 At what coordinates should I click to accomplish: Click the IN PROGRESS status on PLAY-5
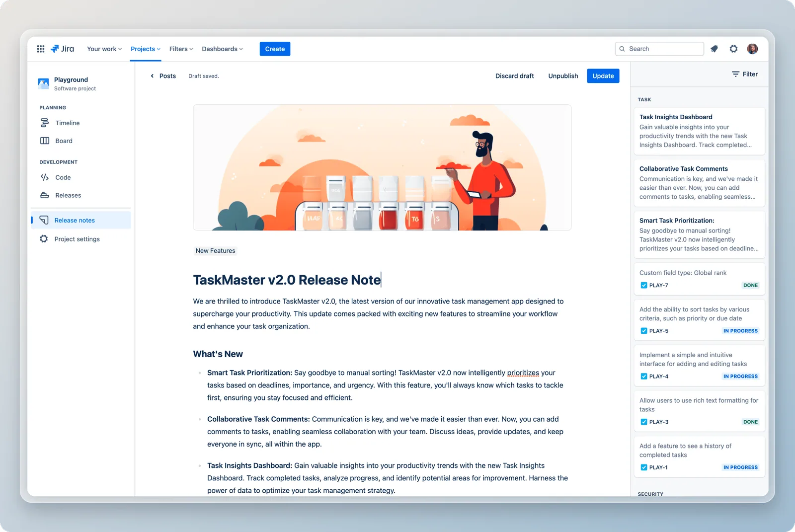[740, 331]
